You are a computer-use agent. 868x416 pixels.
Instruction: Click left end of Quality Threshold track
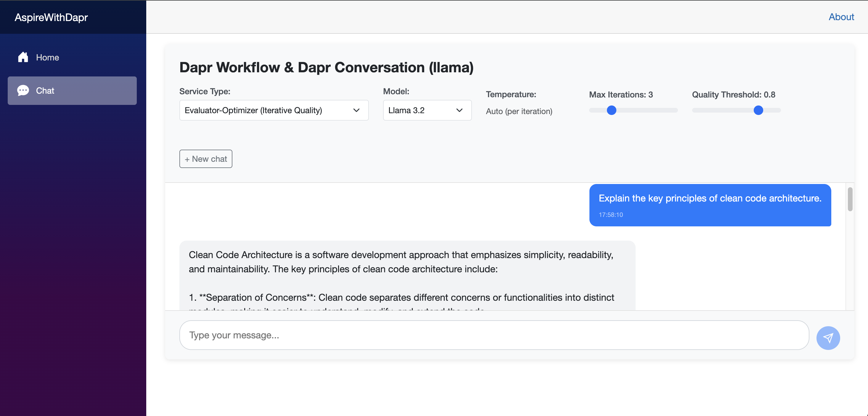695,110
